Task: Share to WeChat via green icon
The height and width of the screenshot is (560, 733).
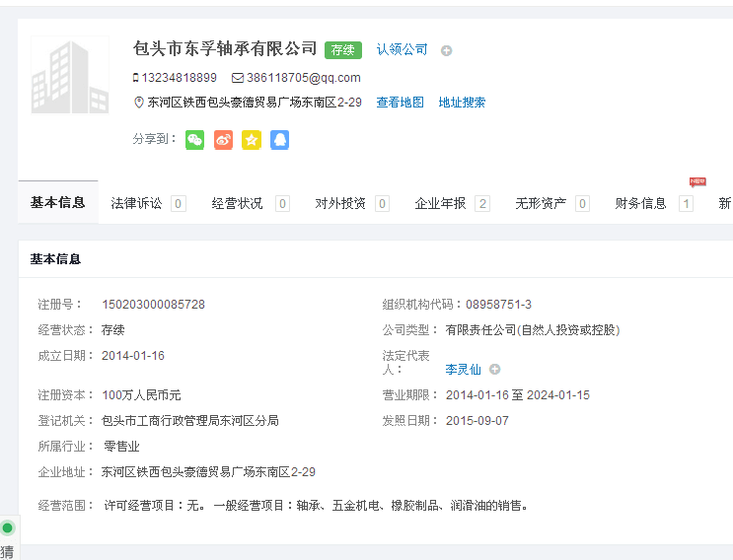Action: [195, 140]
